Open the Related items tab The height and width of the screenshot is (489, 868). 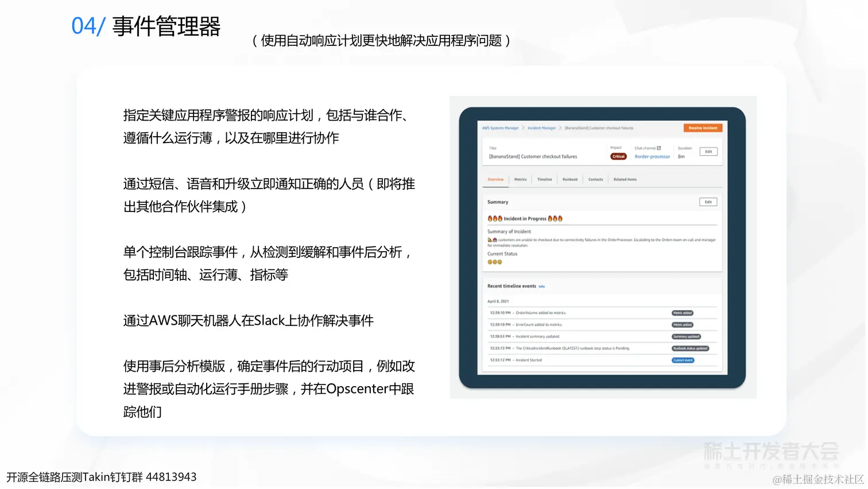tap(625, 179)
